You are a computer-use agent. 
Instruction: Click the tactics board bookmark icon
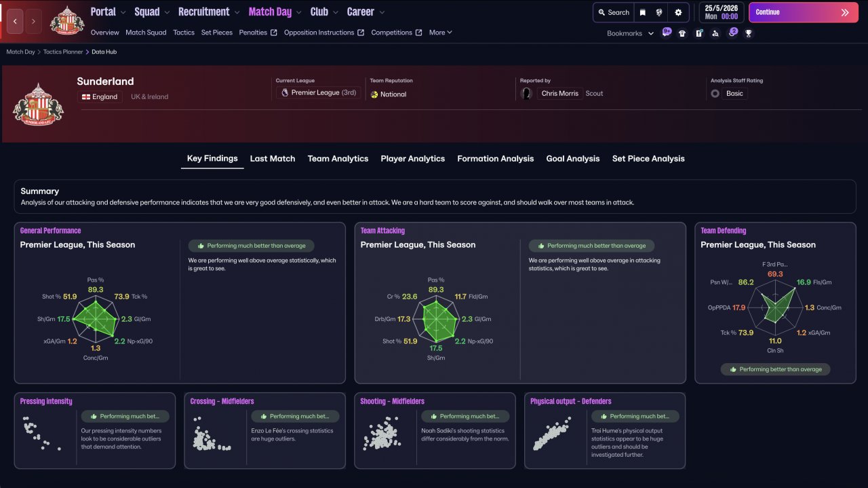[x=699, y=33]
